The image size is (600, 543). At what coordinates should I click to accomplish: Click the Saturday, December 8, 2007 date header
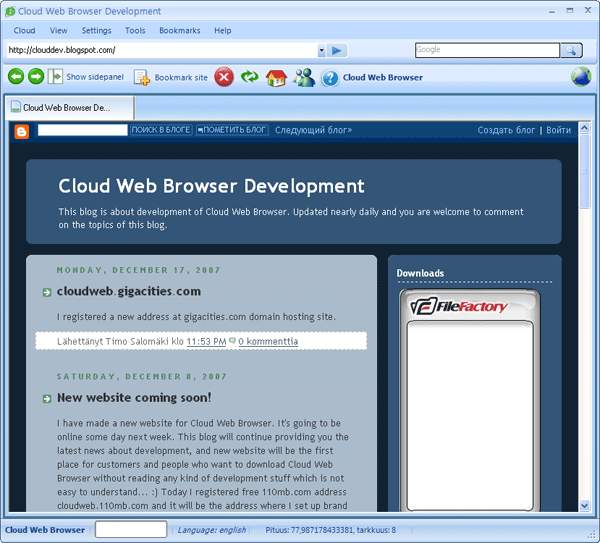point(142,377)
